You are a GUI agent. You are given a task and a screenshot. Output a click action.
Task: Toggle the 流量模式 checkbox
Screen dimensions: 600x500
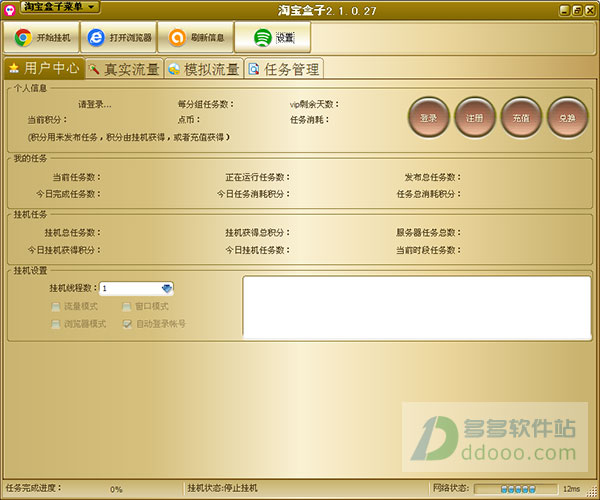pyautogui.click(x=56, y=306)
